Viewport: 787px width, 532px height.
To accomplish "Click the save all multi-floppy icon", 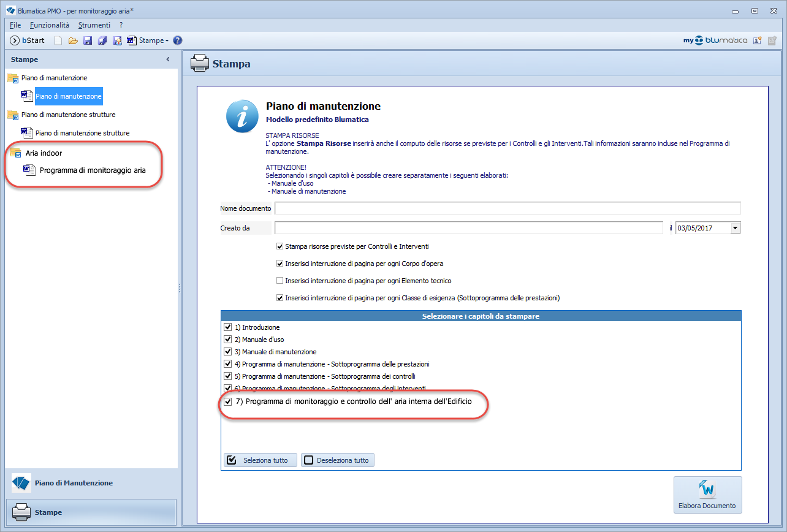I will coord(102,40).
